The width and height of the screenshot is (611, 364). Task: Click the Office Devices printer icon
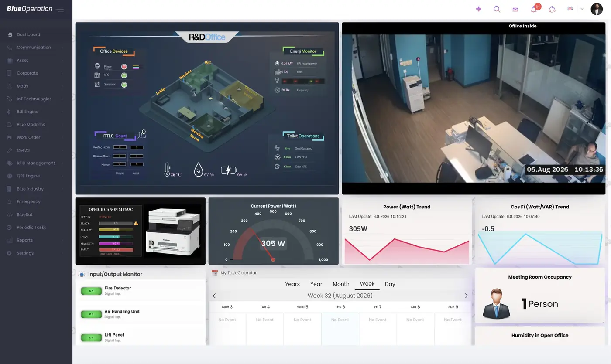click(x=97, y=66)
